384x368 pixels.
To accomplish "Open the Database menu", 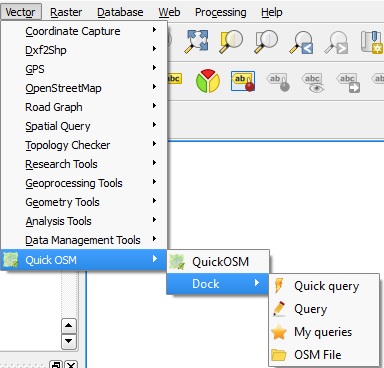I will (x=120, y=12).
